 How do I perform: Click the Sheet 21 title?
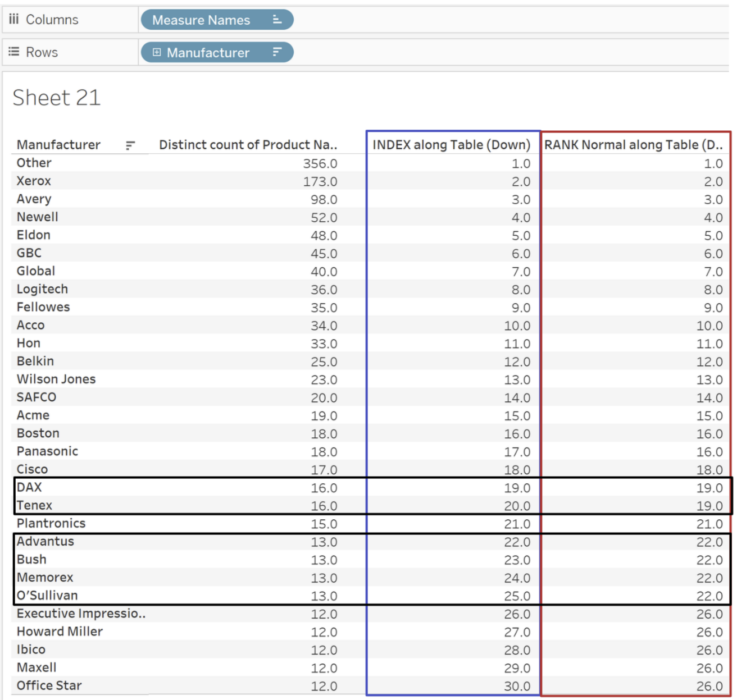(x=57, y=98)
